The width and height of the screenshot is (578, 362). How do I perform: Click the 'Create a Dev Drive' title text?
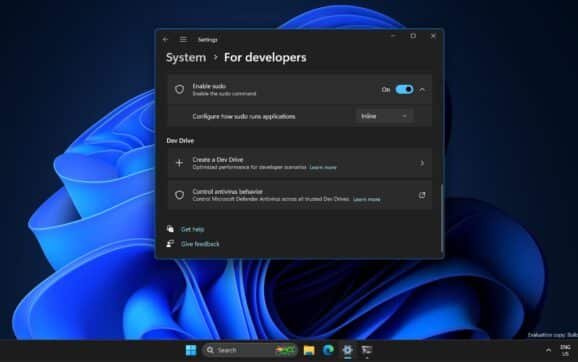point(218,160)
